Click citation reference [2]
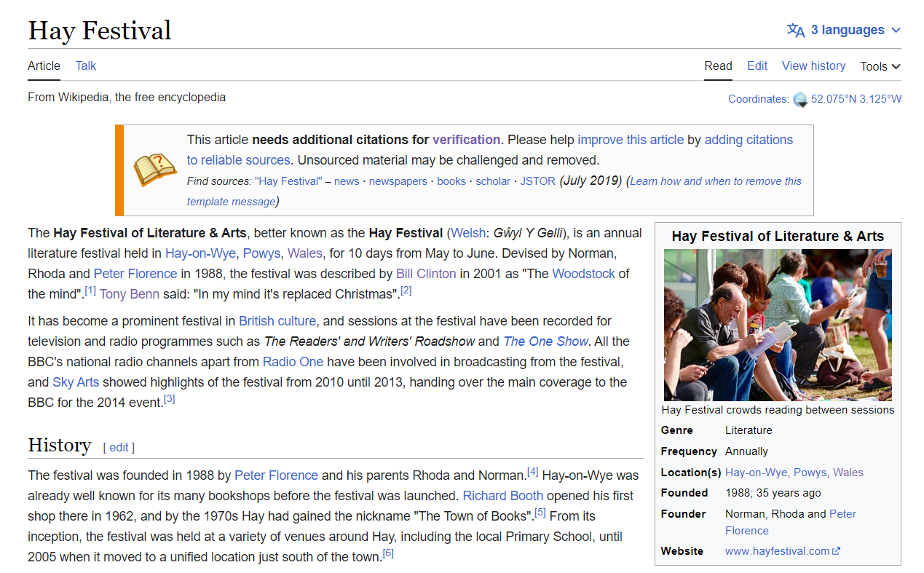924x573 pixels. pyautogui.click(x=406, y=290)
